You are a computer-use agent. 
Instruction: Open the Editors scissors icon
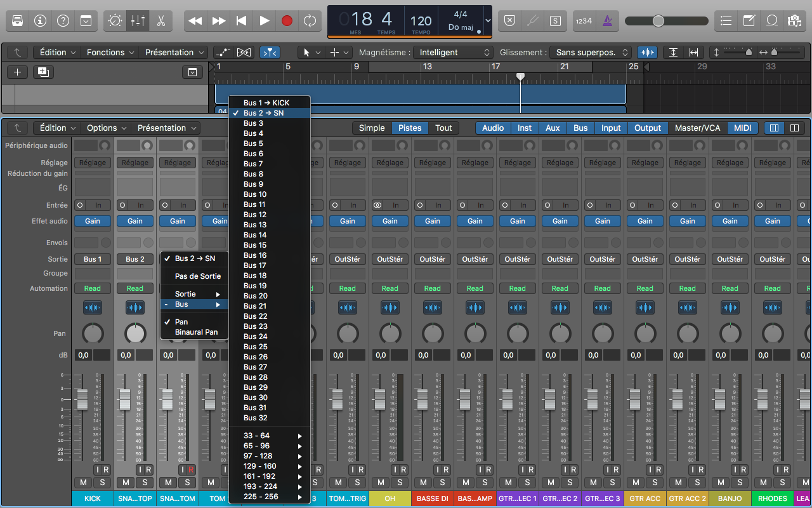click(160, 20)
